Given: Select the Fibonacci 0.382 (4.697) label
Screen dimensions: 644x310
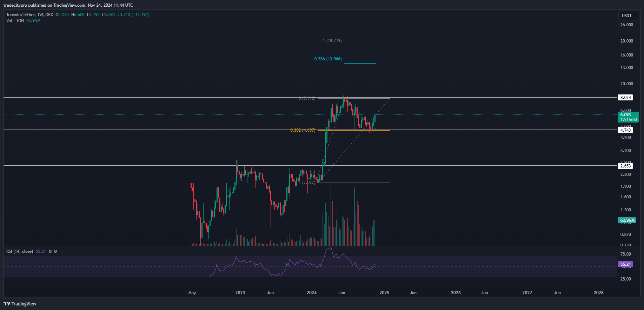Looking at the screenshot, I should coord(303,130).
